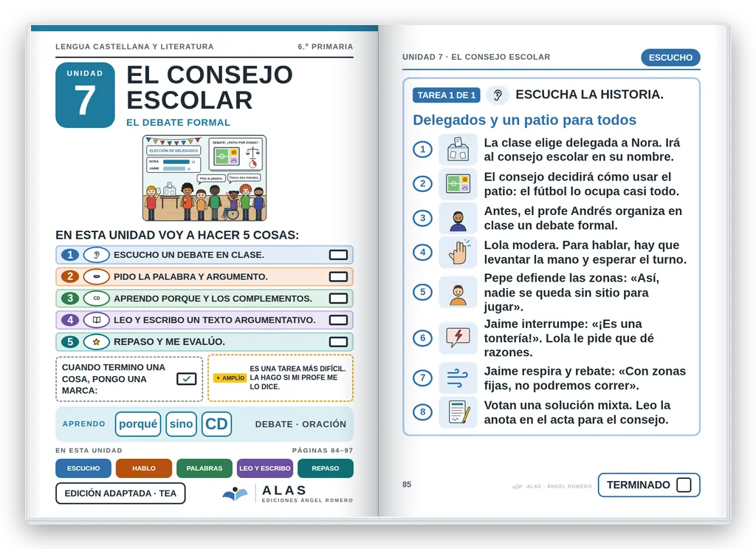
Task: Click the playground map icon in step 2
Action: coord(458,184)
